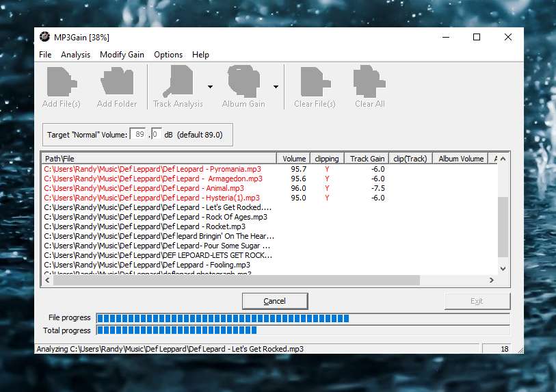Click the File progress bar

[x=303, y=318]
